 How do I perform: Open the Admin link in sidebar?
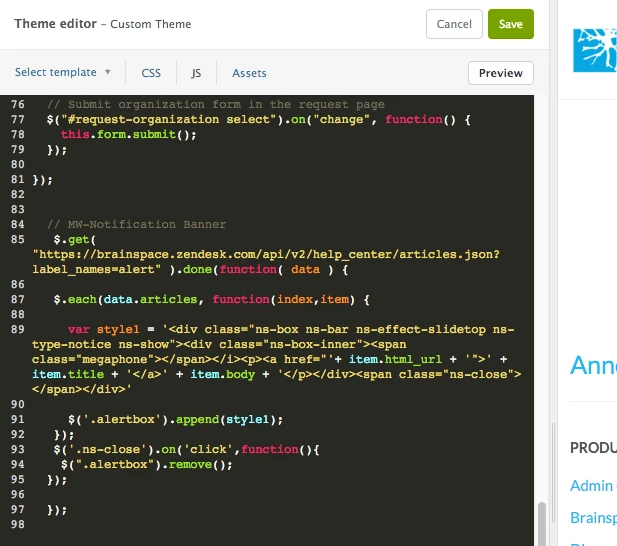point(593,486)
